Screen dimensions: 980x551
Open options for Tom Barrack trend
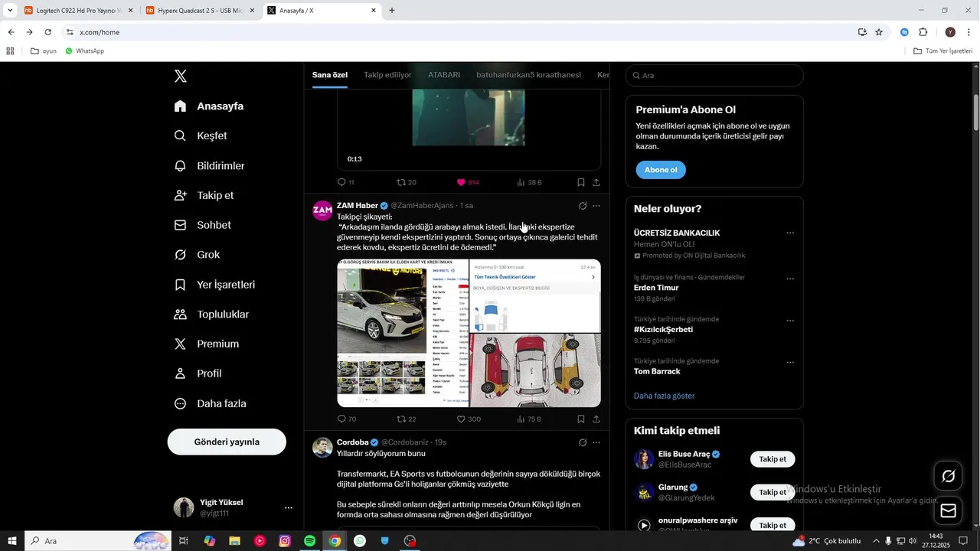pyautogui.click(x=790, y=362)
